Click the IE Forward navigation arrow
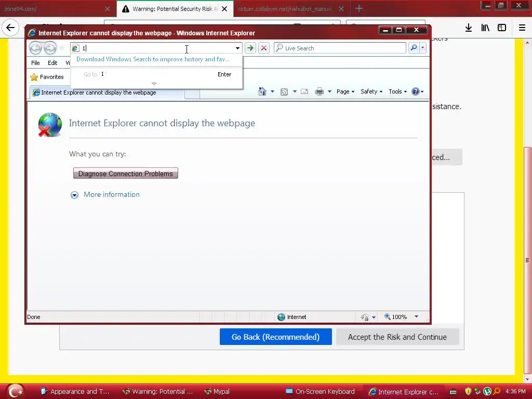Screen dimensions: 532x399 tap(50, 48)
